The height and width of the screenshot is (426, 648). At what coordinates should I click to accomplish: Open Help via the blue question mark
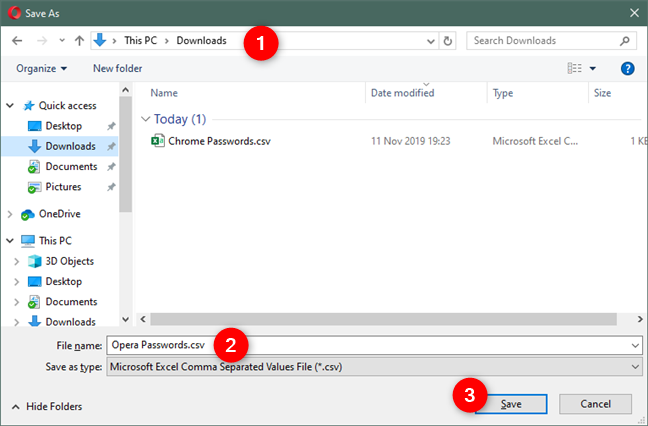coord(628,68)
